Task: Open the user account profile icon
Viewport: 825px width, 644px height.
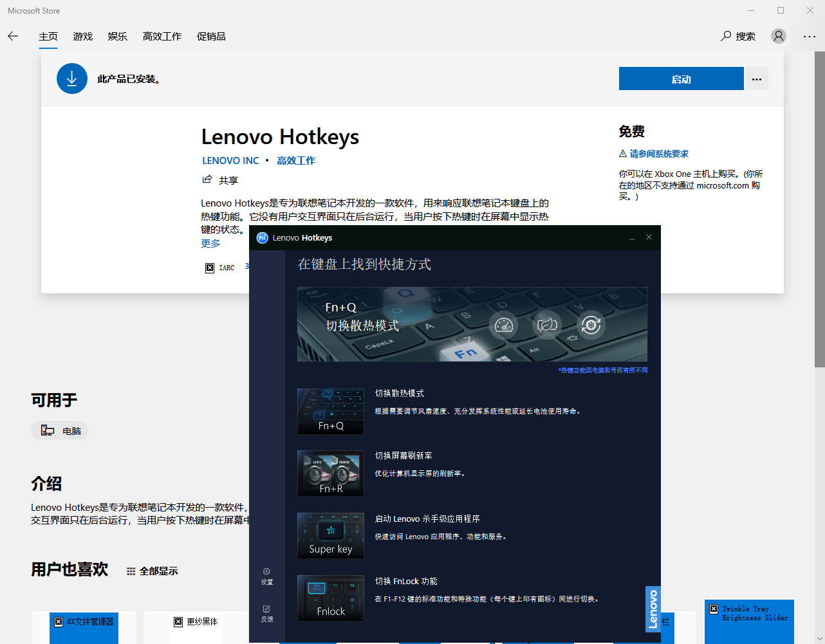Action: click(x=779, y=36)
